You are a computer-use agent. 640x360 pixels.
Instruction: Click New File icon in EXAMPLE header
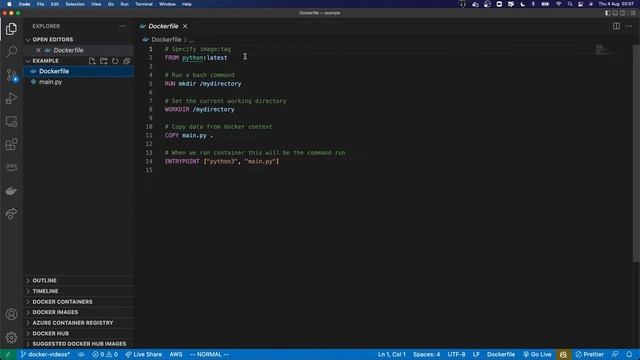pos(92,61)
